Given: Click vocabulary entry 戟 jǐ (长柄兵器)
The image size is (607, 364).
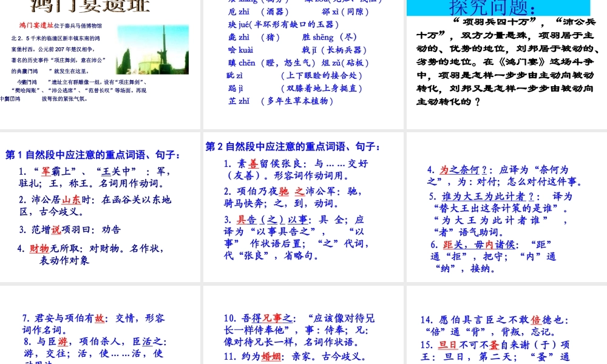Looking at the screenshot, I should (x=334, y=50).
